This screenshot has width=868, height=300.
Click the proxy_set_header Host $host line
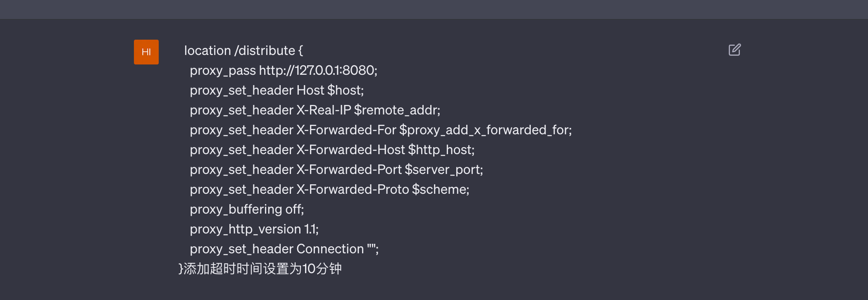[x=277, y=90]
